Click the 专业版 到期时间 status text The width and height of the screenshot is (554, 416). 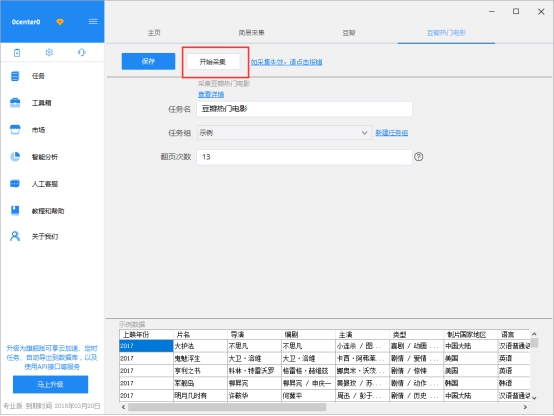[52, 405]
